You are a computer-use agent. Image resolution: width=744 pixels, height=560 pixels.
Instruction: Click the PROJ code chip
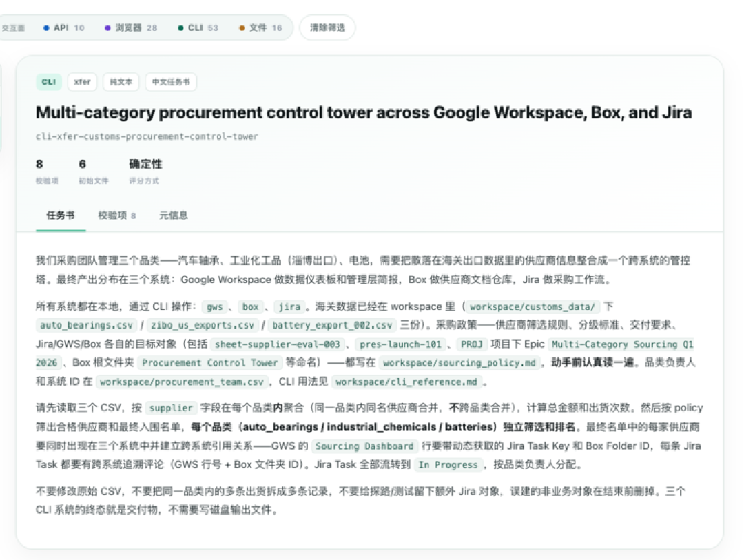pyautogui.click(x=472, y=344)
